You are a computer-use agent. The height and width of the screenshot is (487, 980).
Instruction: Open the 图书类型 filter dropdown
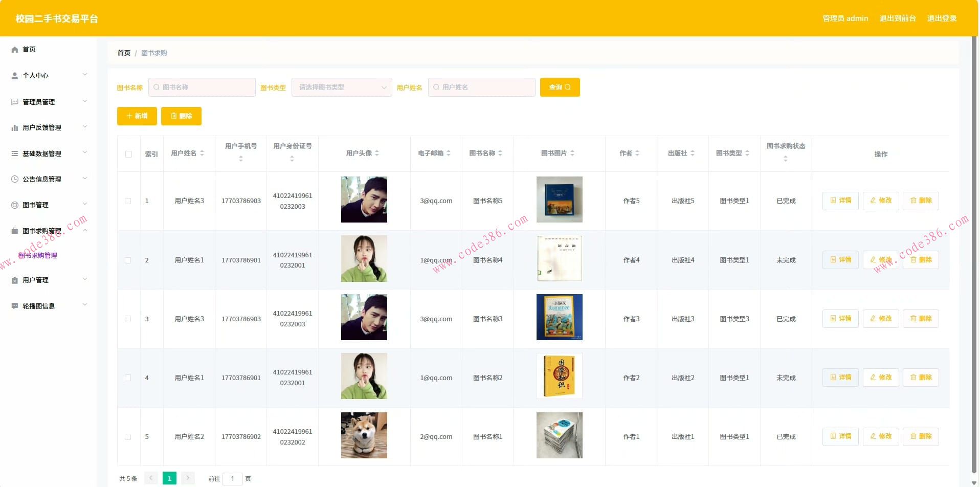(x=342, y=87)
